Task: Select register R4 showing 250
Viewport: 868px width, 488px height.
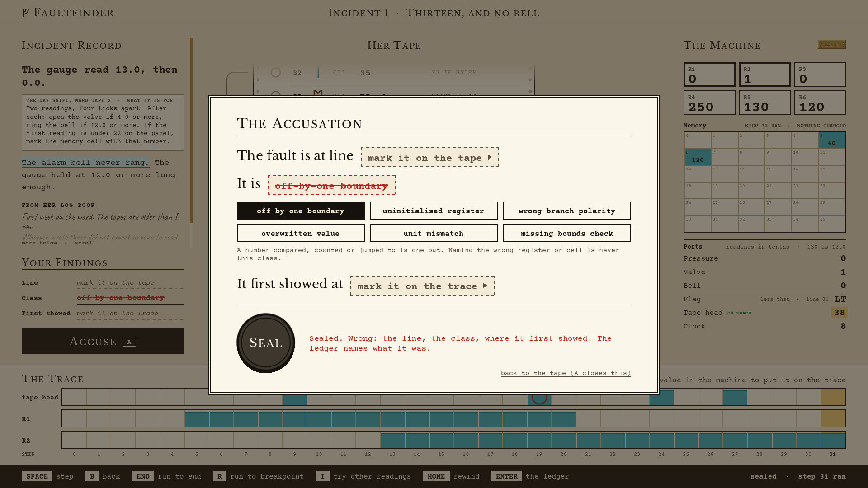Action: click(709, 103)
